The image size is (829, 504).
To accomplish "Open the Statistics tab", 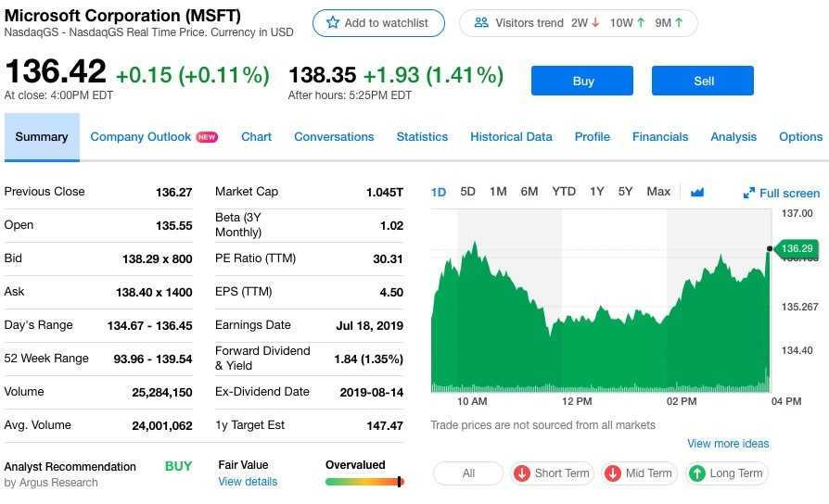I will click(422, 137).
